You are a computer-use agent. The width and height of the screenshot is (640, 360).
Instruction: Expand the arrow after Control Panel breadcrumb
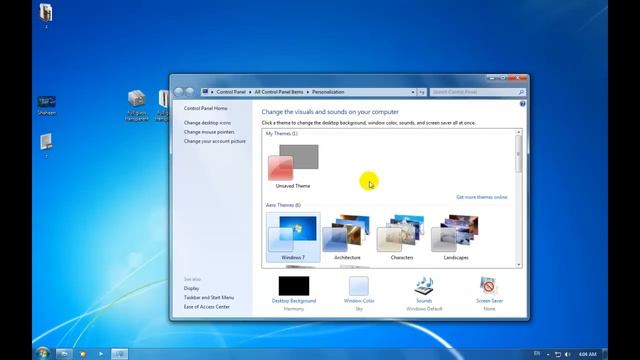tap(250, 92)
